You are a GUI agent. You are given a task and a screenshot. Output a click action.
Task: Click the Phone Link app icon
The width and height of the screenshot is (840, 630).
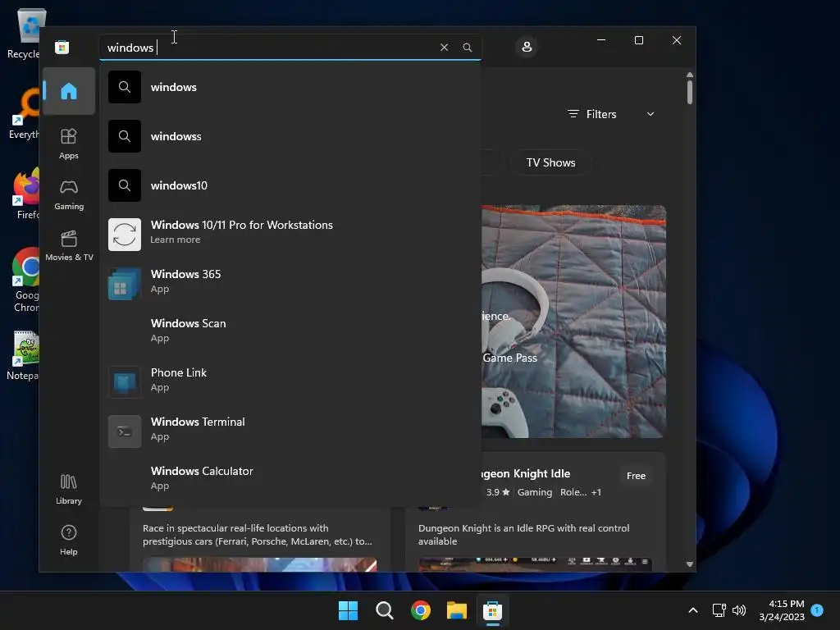tap(125, 382)
